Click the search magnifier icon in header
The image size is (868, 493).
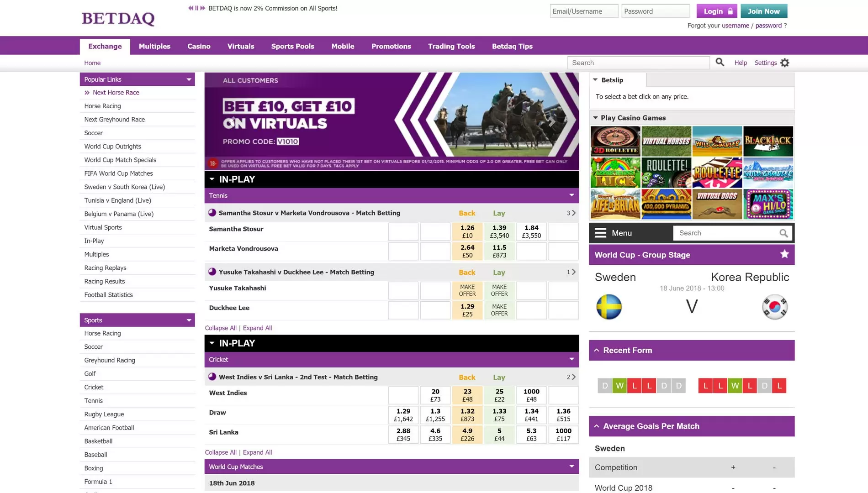pyautogui.click(x=720, y=62)
